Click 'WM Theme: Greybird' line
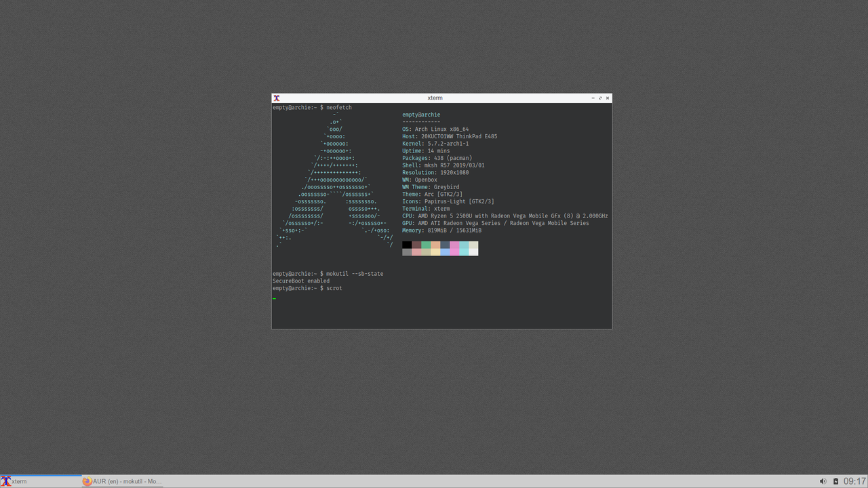The width and height of the screenshot is (868, 488). (x=431, y=187)
